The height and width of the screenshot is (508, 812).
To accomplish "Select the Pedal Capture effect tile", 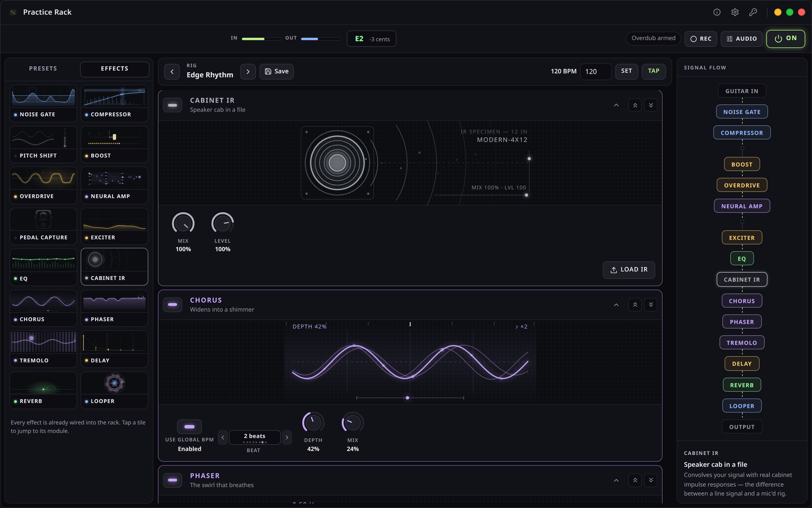I will click(x=43, y=226).
